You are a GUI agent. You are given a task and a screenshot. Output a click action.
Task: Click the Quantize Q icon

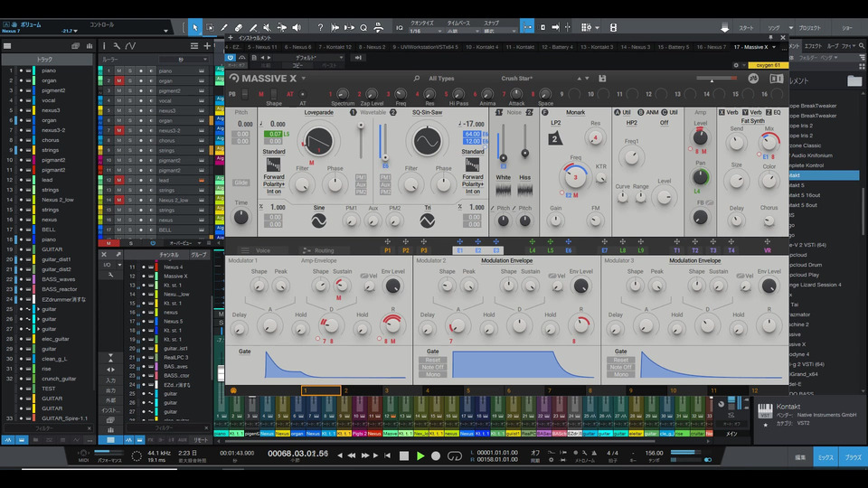[363, 27]
